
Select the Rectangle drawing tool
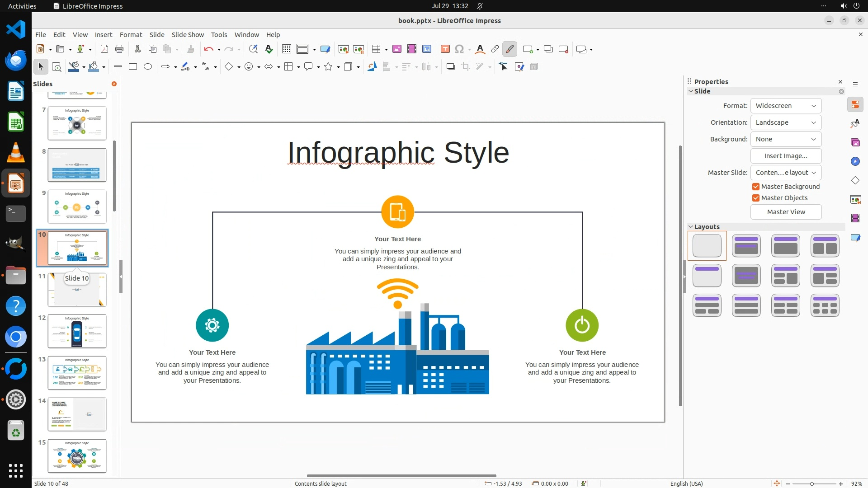132,67
